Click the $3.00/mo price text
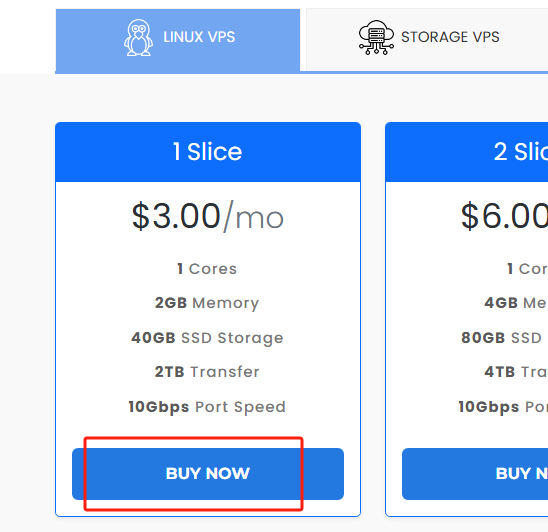Image resolution: width=548 pixels, height=532 pixels. point(208,217)
